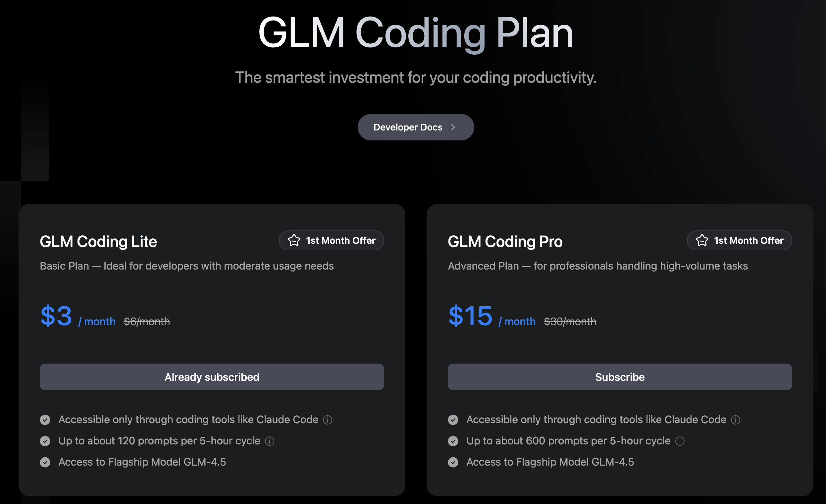Subscribe to the GLM Coding Pro plan
826x504 pixels.
click(619, 377)
